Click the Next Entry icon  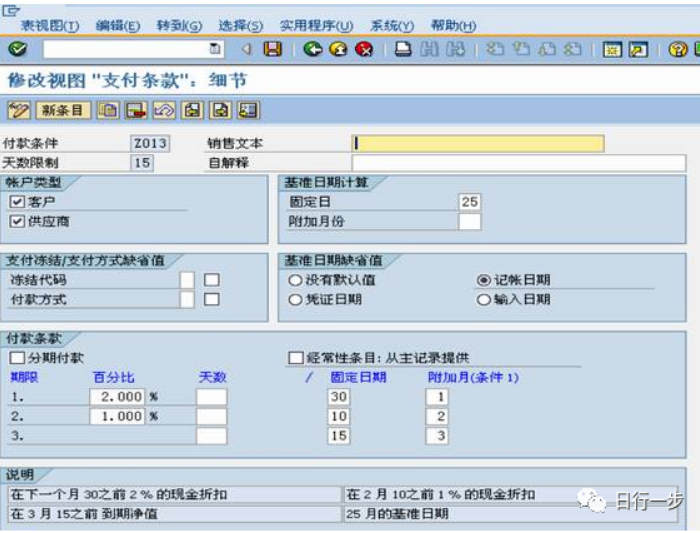click(221, 110)
